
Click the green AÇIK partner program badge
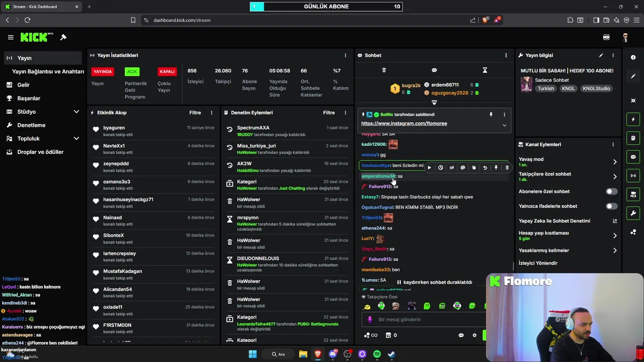click(x=132, y=71)
